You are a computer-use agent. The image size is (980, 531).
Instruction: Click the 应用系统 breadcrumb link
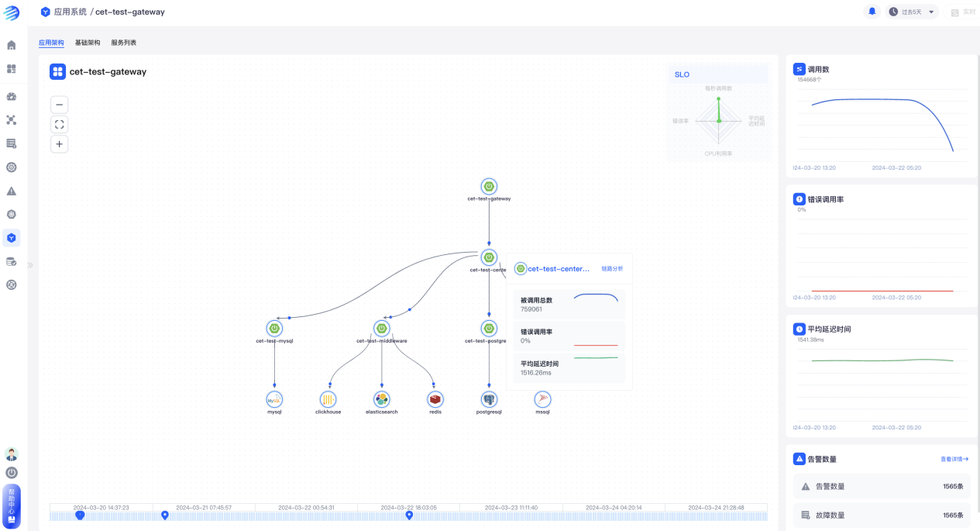tap(69, 12)
